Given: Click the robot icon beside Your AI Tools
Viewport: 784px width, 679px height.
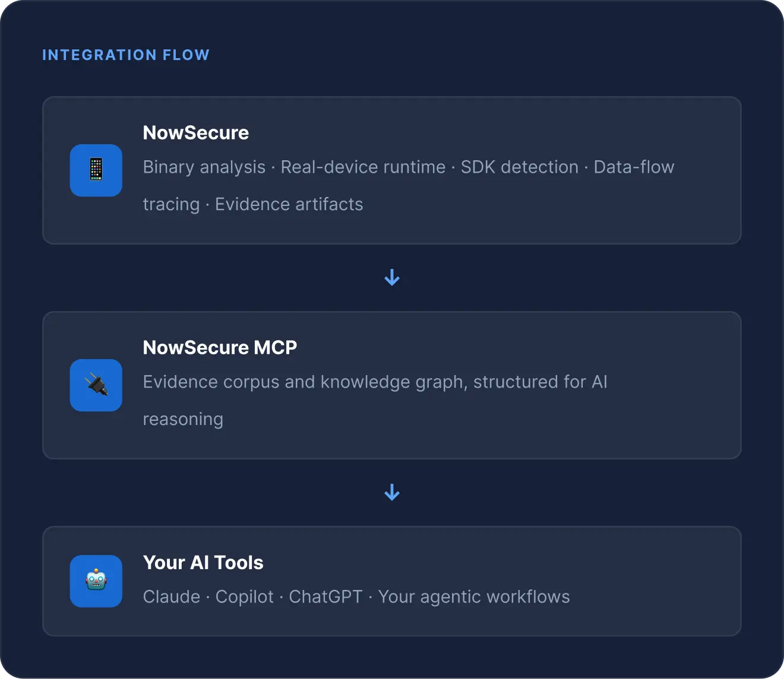Looking at the screenshot, I should (x=96, y=581).
